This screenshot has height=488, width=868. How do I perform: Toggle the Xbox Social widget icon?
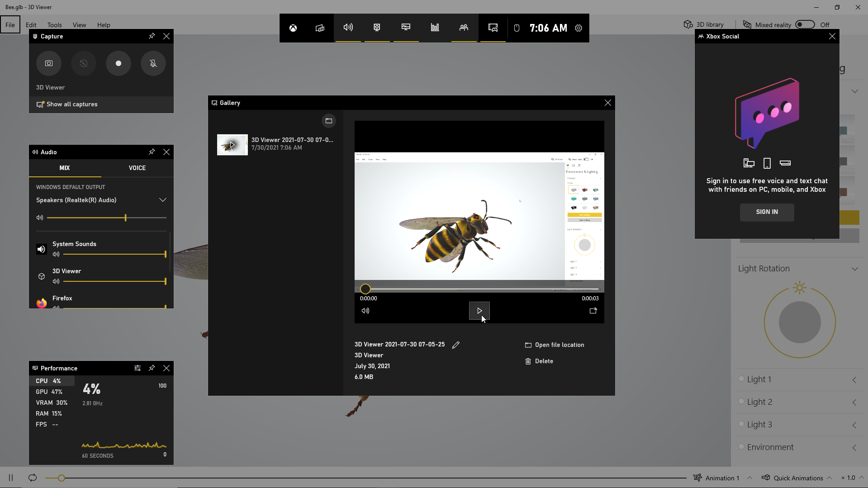(464, 28)
